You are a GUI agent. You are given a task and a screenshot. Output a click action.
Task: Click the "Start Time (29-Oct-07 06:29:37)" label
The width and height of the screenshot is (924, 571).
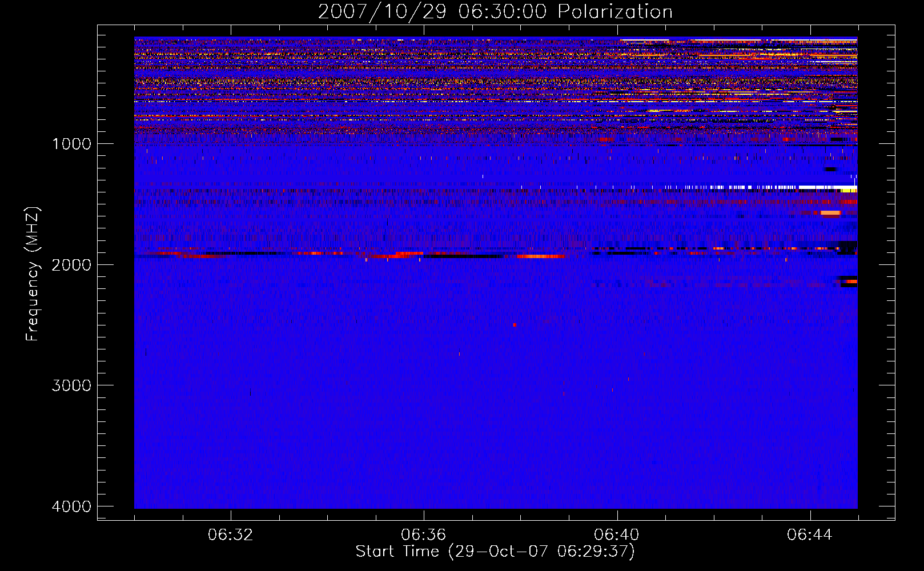(495, 552)
